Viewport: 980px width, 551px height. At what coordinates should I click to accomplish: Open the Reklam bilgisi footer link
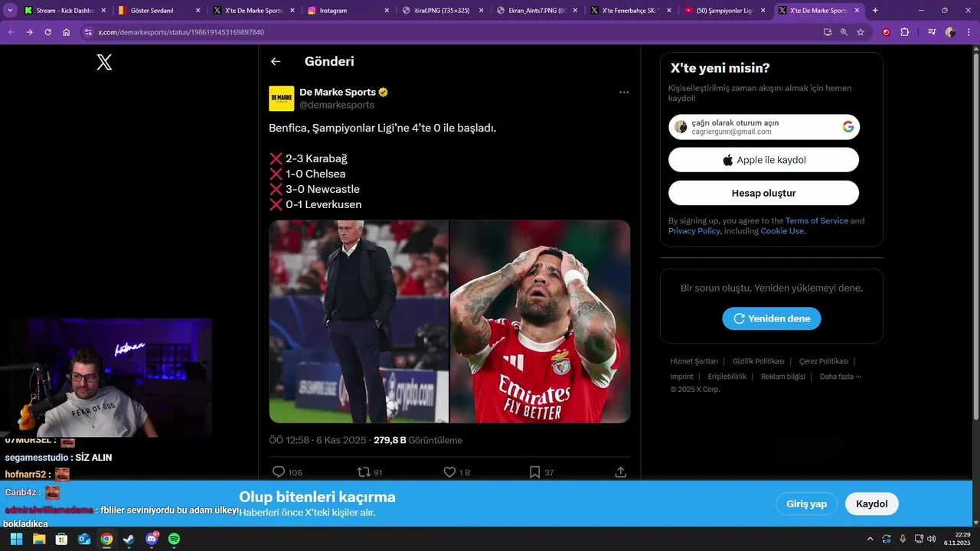(782, 377)
